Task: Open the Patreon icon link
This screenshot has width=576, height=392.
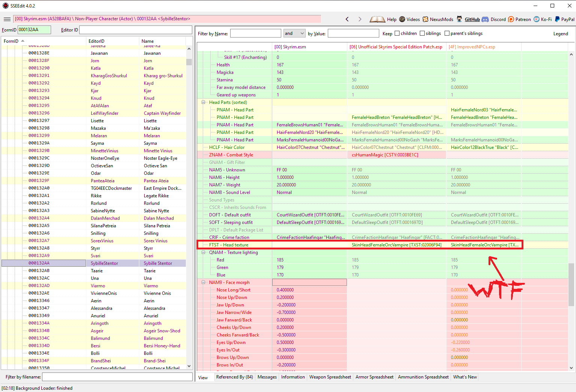Action: [511, 19]
